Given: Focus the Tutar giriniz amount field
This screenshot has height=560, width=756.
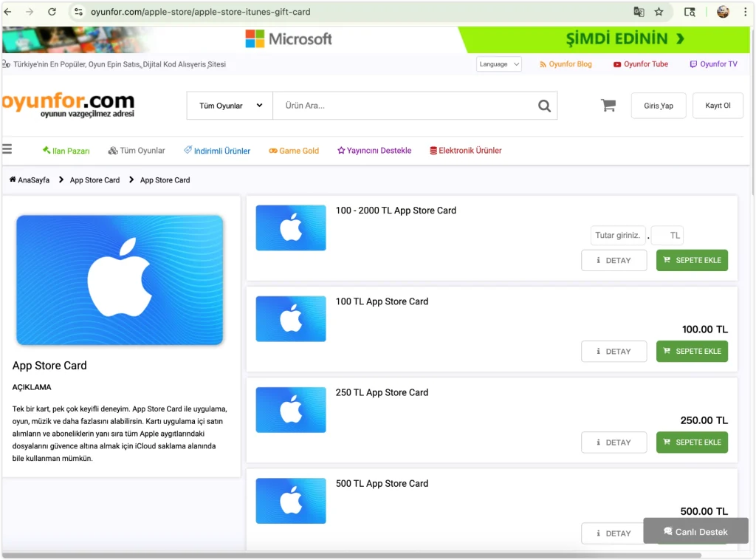Looking at the screenshot, I should click(618, 236).
